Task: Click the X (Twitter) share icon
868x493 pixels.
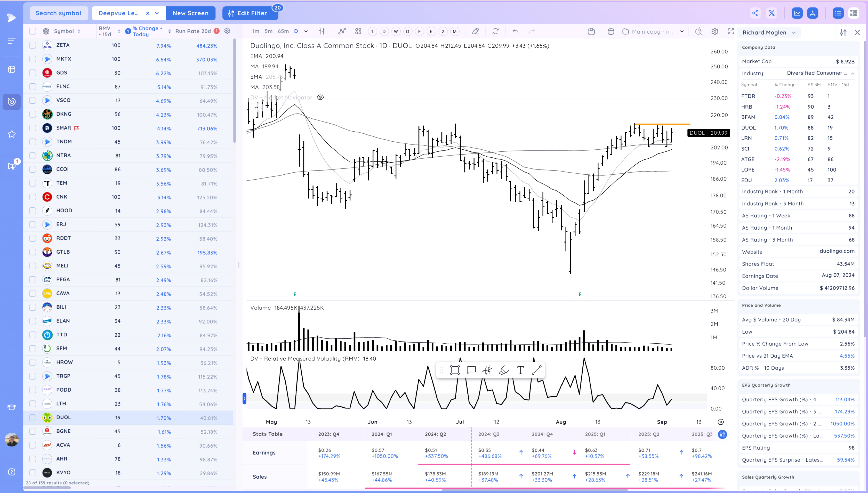Action: pyautogui.click(x=772, y=13)
